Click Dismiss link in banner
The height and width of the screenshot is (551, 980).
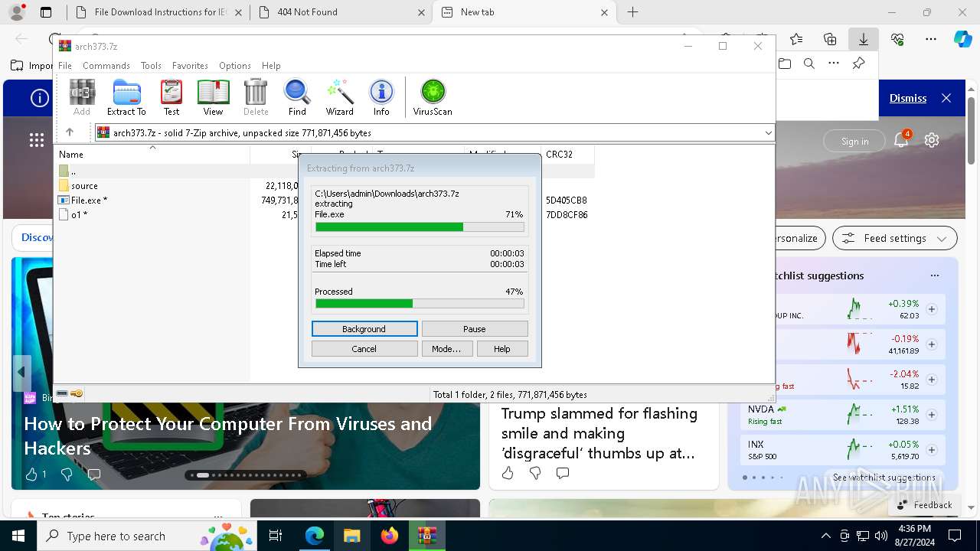point(908,98)
